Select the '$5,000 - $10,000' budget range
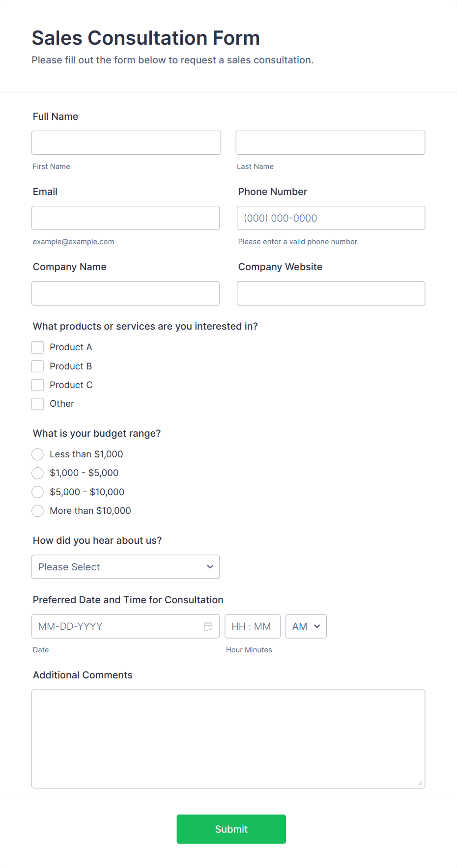The height and width of the screenshot is (868, 457). [x=37, y=492]
